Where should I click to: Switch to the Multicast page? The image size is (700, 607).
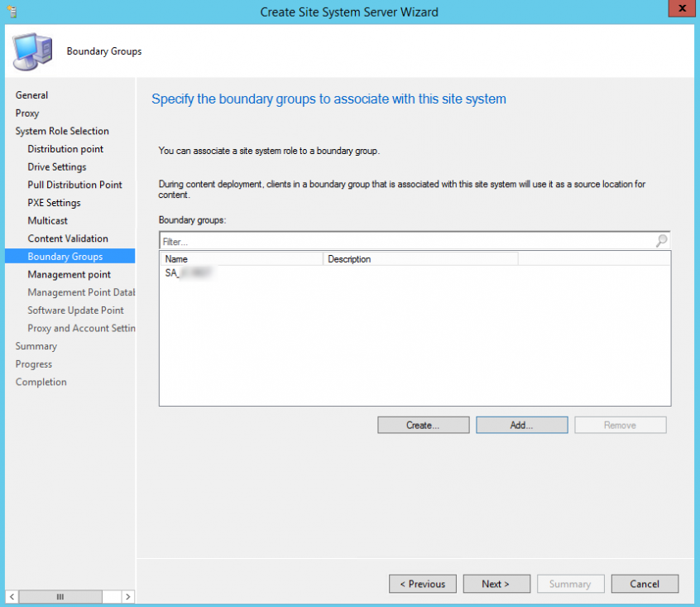47,220
